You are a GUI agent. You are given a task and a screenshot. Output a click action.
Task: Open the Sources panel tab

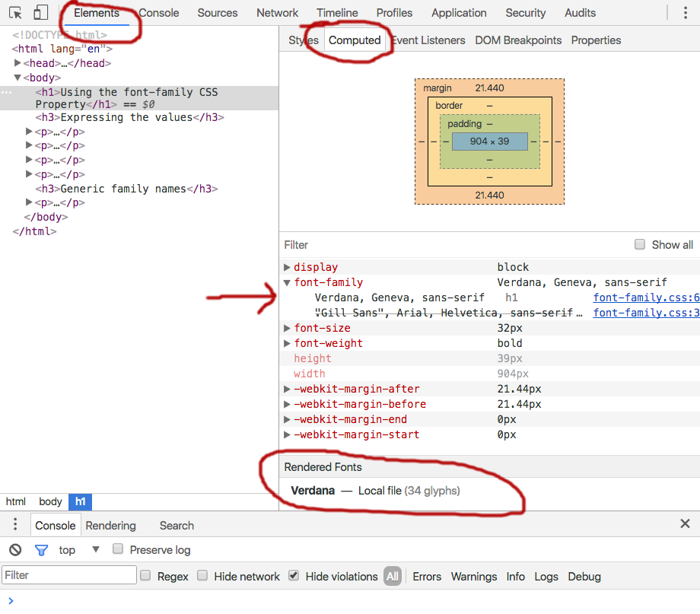[x=218, y=13]
